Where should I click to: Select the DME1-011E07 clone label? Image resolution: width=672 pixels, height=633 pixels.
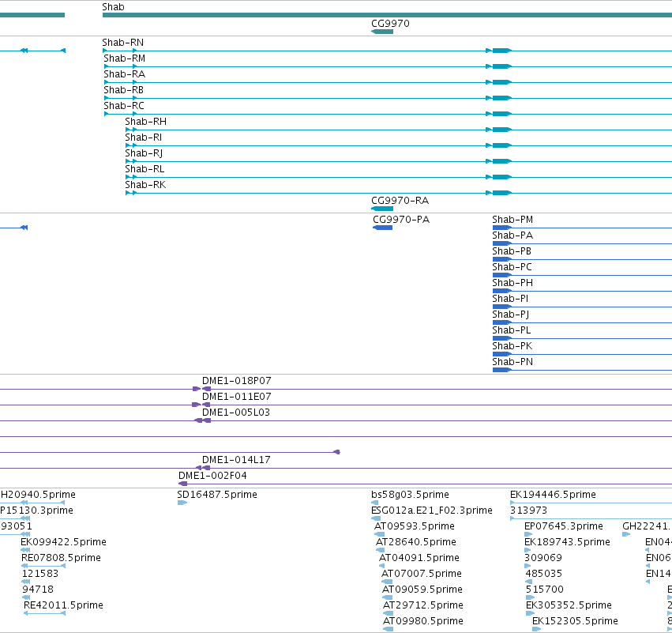[237, 397]
